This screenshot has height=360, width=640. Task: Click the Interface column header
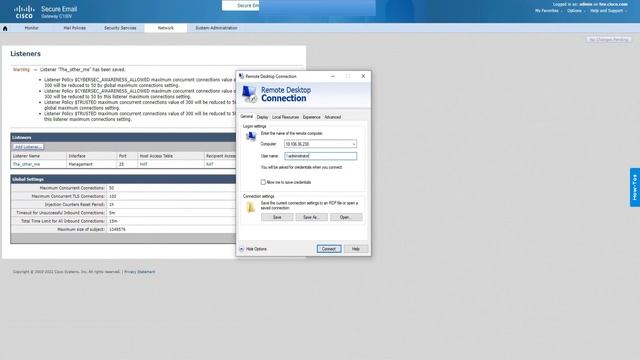77,156
